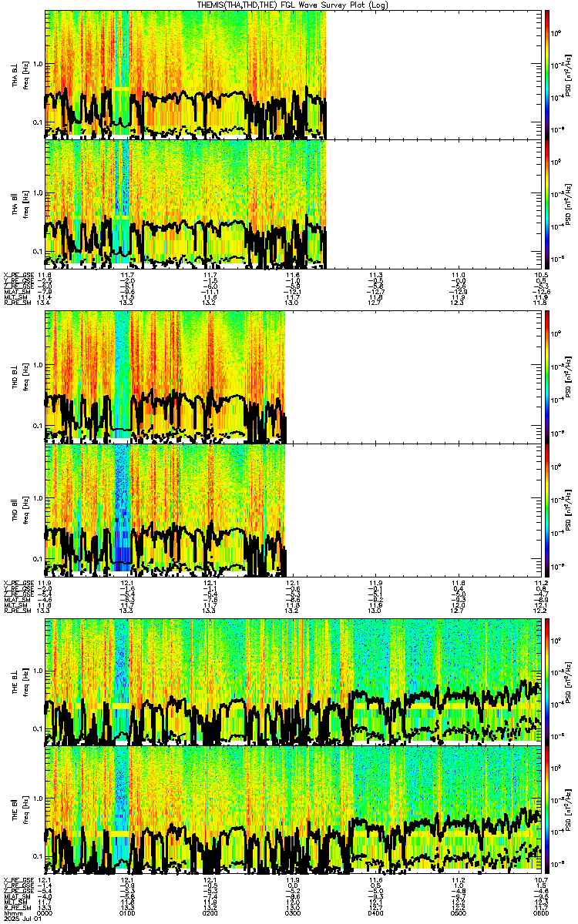Click the blue low-power band in THD B∥ panel
Screen dimensions: 578x924
pos(122,508)
